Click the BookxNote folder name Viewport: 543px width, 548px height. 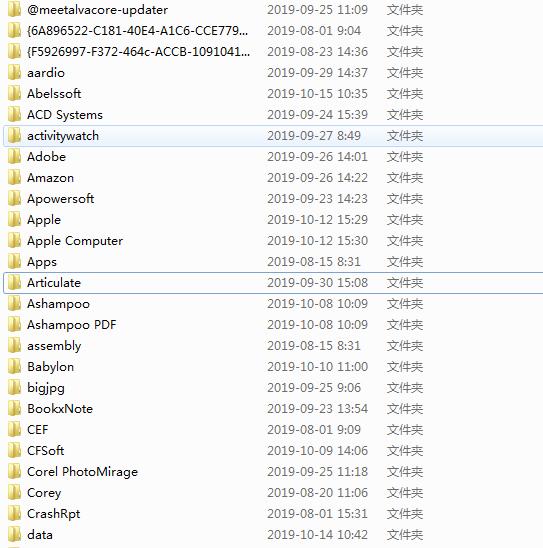coord(60,409)
